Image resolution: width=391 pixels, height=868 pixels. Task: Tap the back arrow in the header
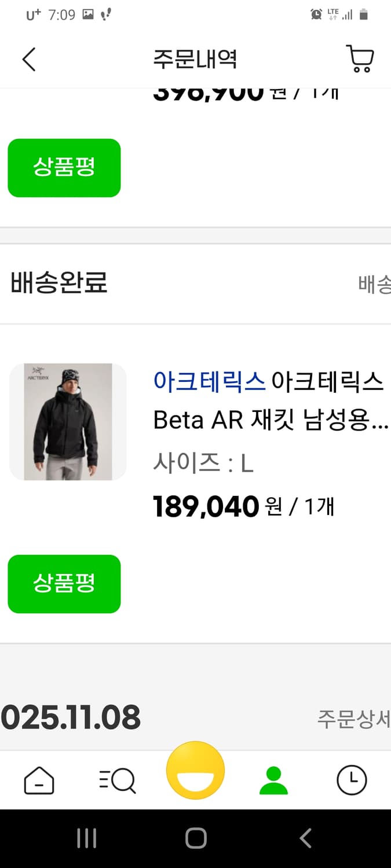pyautogui.click(x=28, y=58)
